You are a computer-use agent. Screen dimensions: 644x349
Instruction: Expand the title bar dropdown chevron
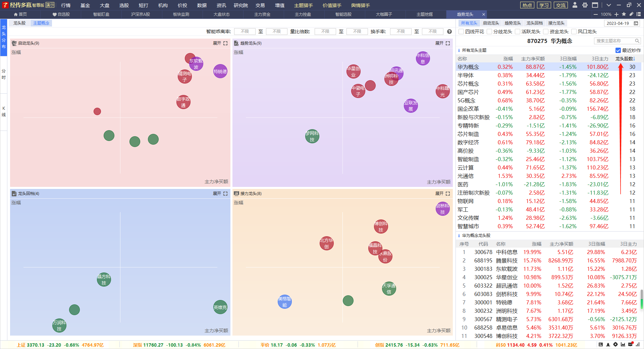(x=609, y=5)
